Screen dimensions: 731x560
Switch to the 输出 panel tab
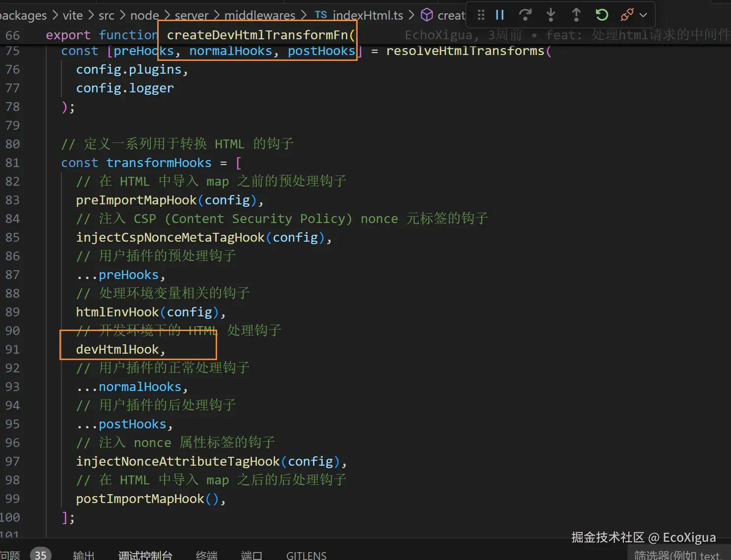[84, 555]
